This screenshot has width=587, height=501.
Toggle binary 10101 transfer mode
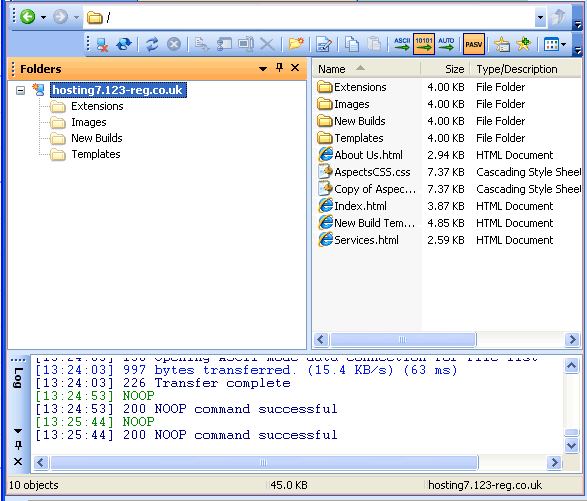pyautogui.click(x=424, y=44)
